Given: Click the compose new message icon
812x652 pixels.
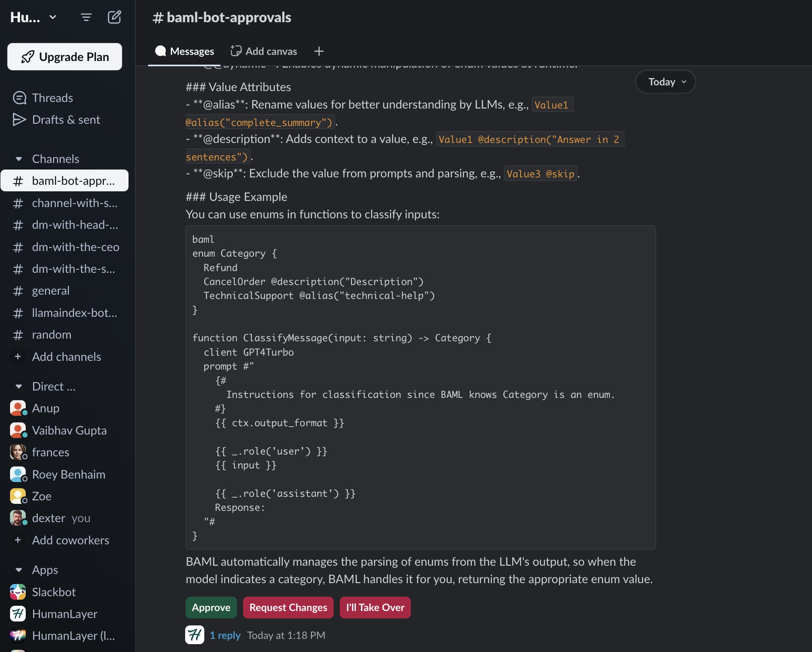Looking at the screenshot, I should (x=114, y=17).
